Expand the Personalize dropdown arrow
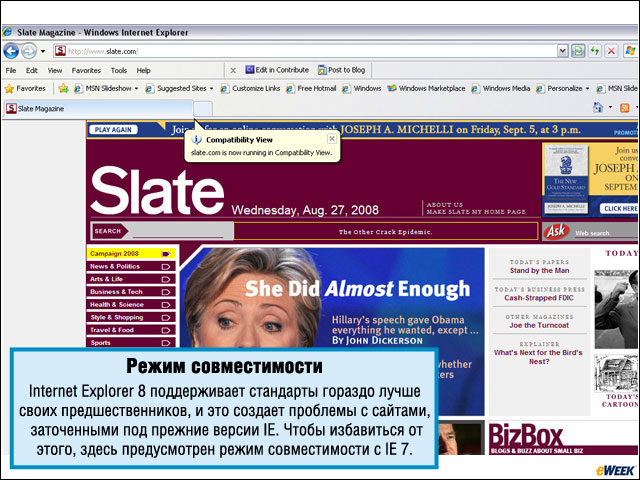Image resolution: width=640 pixels, height=480 pixels. click(x=587, y=89)
